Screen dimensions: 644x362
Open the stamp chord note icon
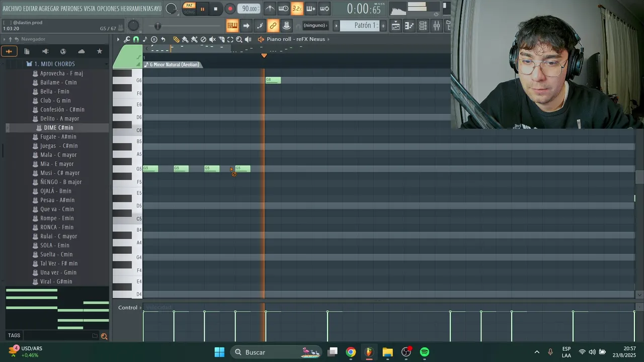tap(145, 39)
